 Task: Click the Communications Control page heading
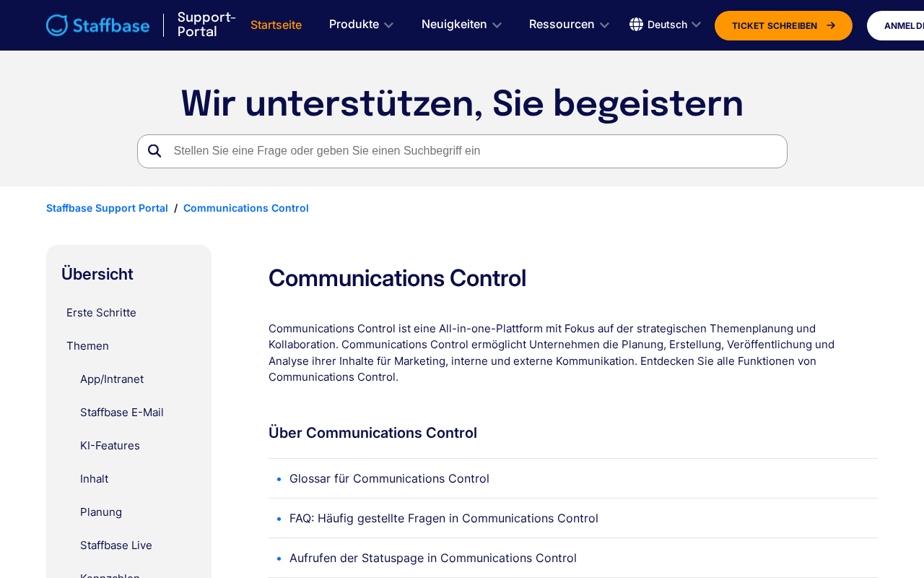point(398,279)
